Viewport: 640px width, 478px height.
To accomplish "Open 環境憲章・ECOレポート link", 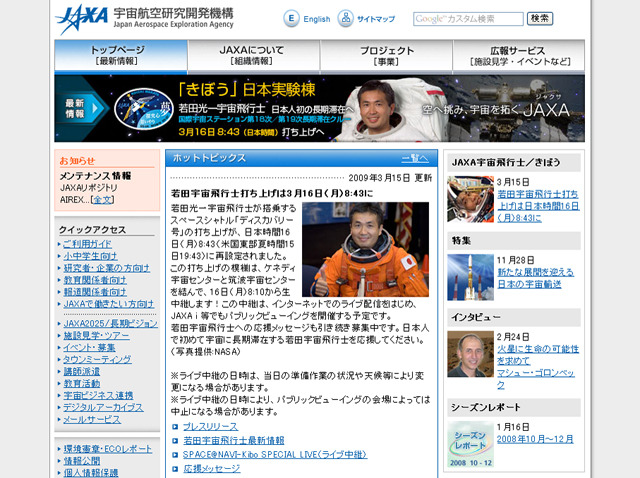I will point(108,449).
